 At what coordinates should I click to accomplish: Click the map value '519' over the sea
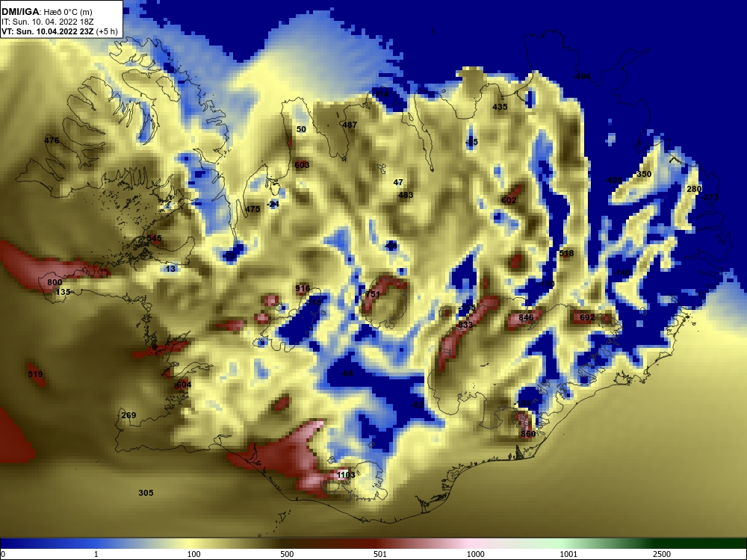pyautogui.click(x=36, y=374)
